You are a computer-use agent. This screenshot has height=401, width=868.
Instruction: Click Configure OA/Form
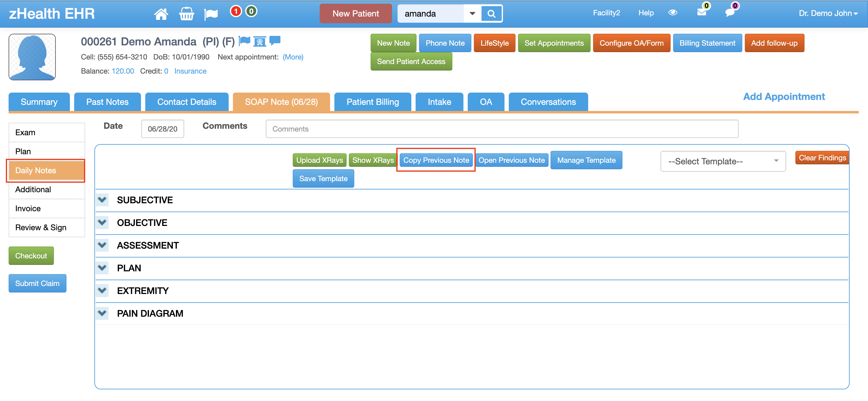click(631, 43)
